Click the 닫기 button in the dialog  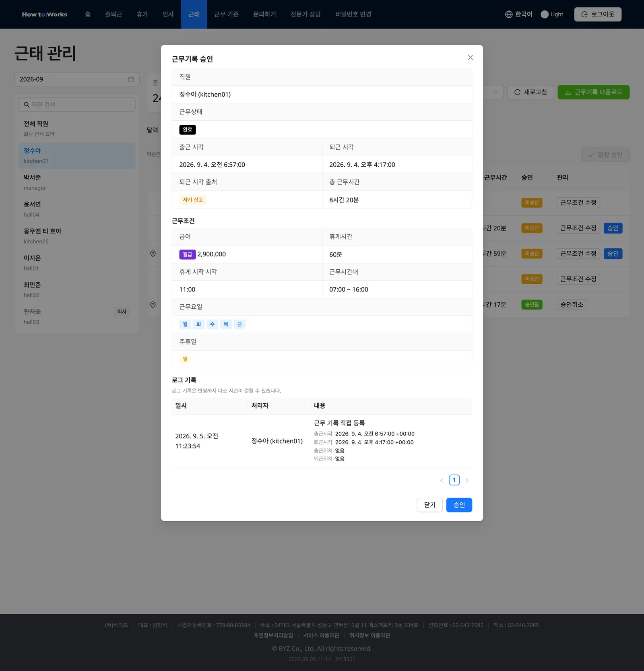coord(429,505)
